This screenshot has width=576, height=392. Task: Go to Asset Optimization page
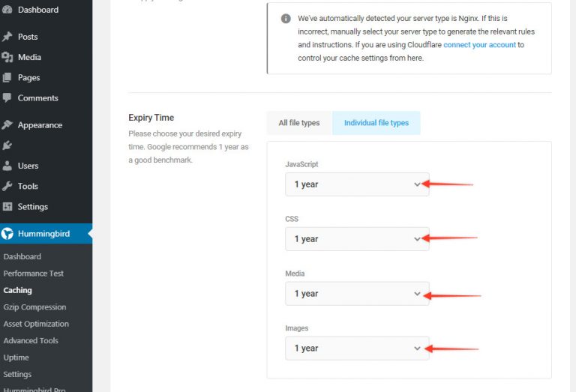36,324
